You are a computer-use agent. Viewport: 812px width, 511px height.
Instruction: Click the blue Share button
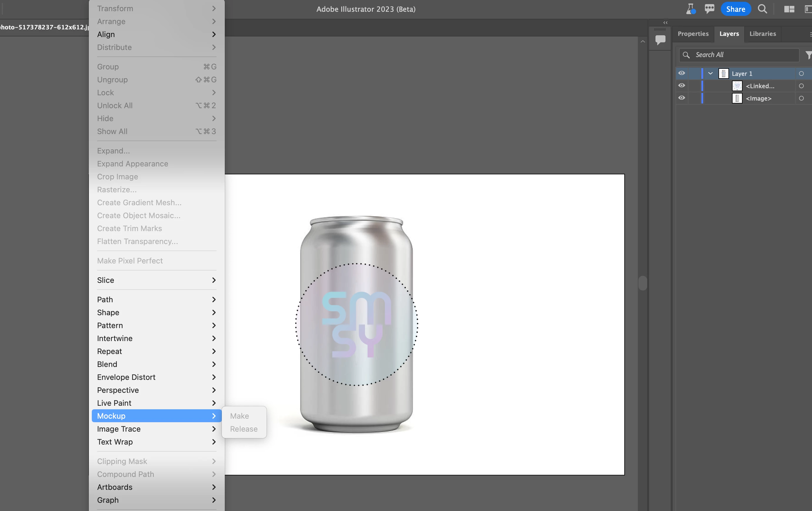click(736, 9)
